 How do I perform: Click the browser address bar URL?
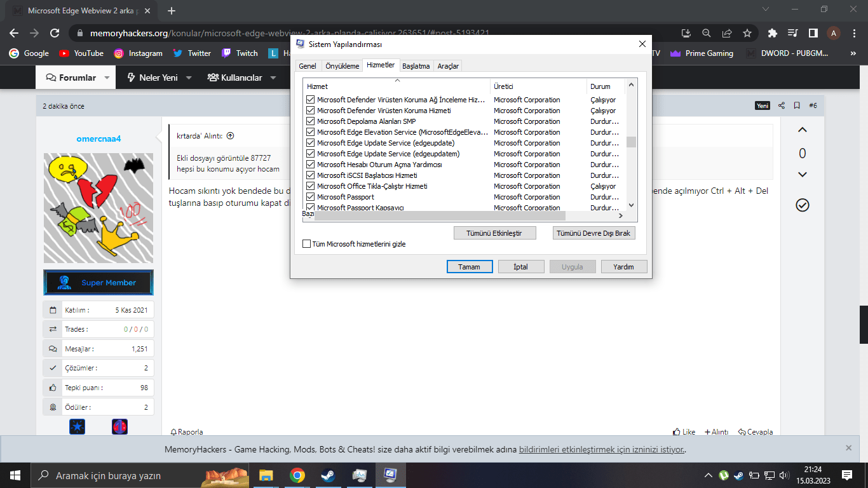click(290, 33)
